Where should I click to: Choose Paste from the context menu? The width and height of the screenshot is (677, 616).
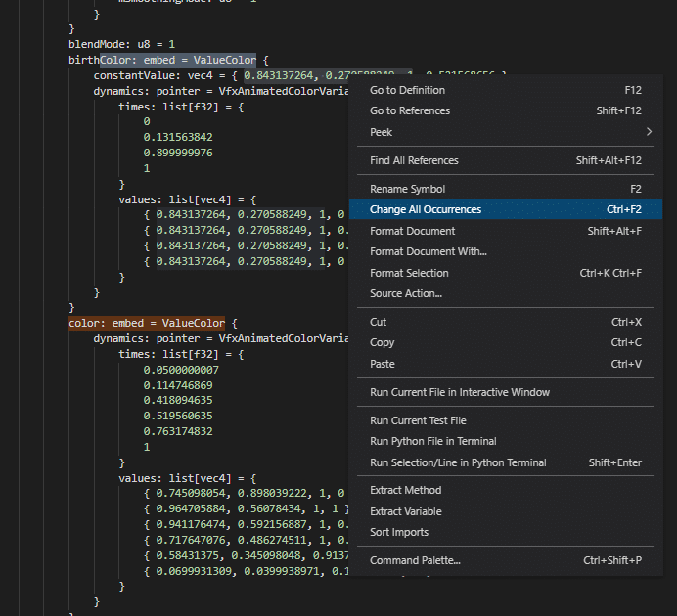click(383, 364)
